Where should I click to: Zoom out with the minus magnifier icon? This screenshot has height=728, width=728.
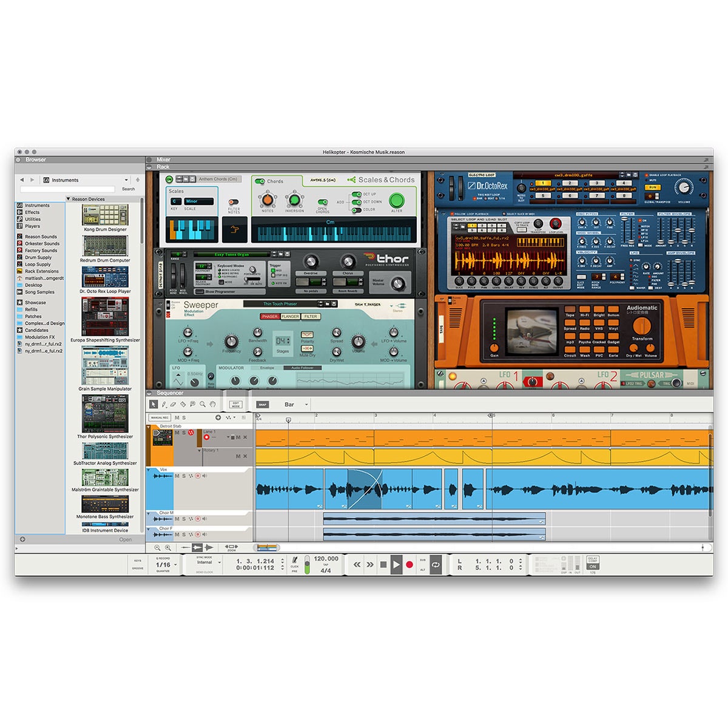point(158,548)
